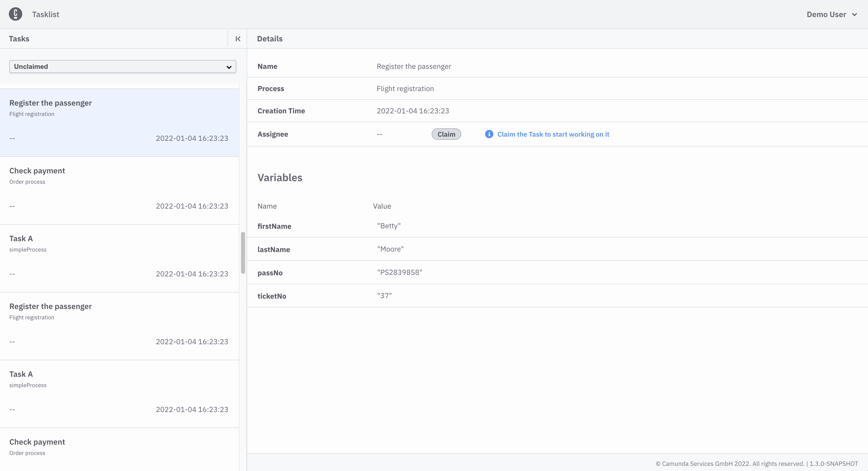The image size is (868, 471).
Task: Click the Unclaimed dropdown arrow
Action: [x=229, y=67]
